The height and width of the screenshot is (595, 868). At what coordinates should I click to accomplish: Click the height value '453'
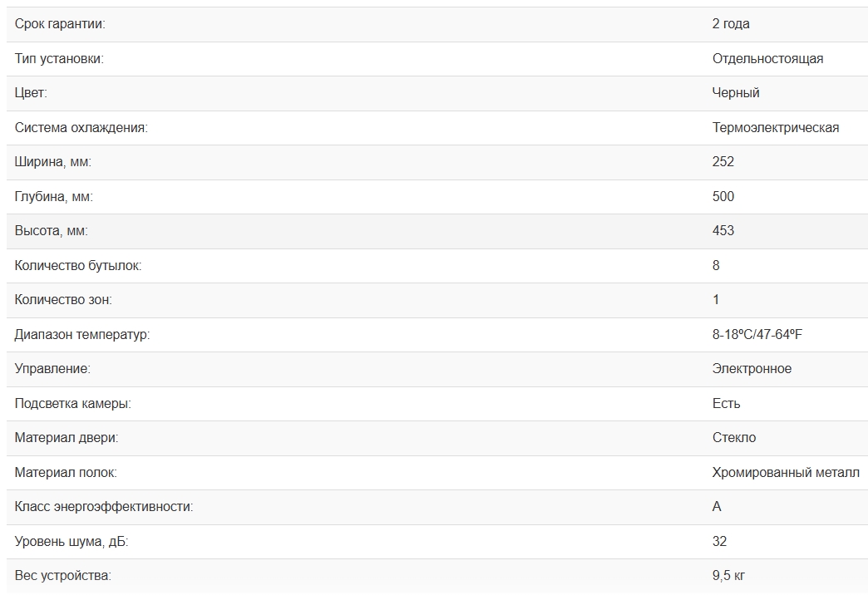pyautogui.click(x=723, y=231)
